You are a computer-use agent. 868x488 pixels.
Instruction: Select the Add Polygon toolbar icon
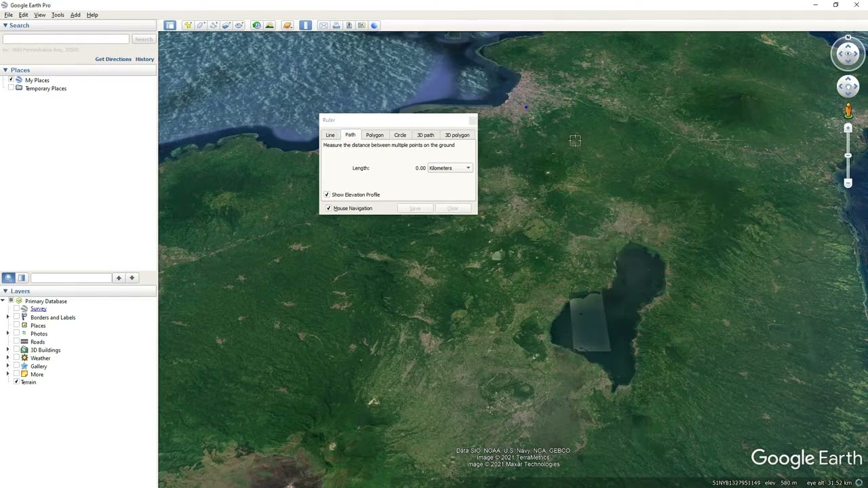tap(201, 25)
